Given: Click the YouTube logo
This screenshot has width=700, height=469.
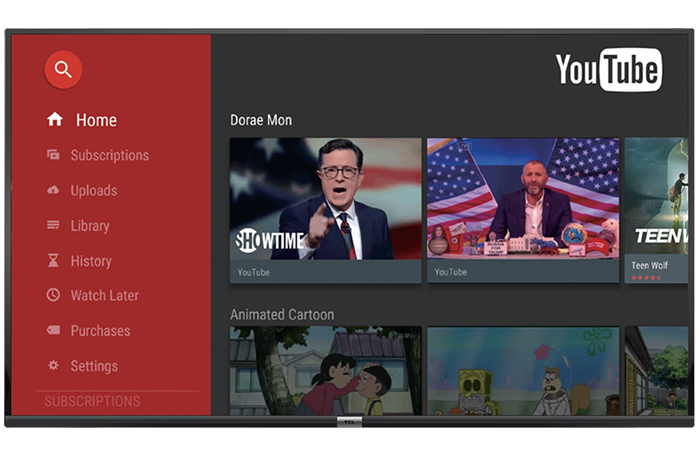Looking at the screenshot, I should pos(608,70).
